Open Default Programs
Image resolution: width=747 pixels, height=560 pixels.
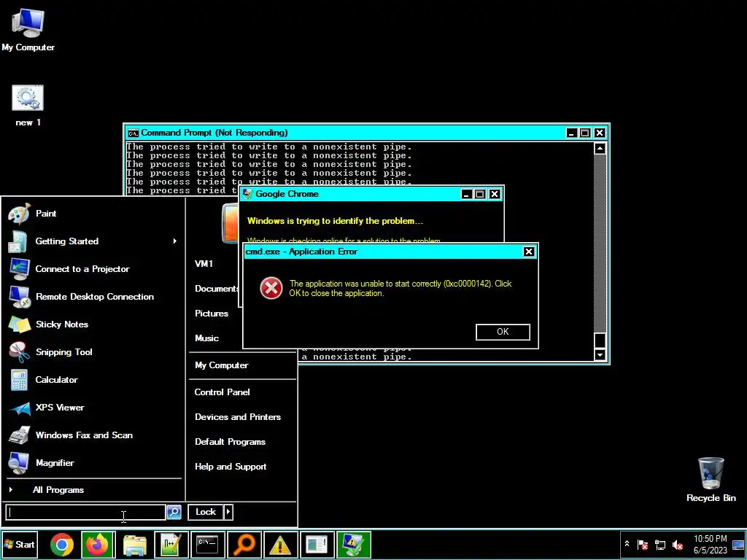[230, 442]
